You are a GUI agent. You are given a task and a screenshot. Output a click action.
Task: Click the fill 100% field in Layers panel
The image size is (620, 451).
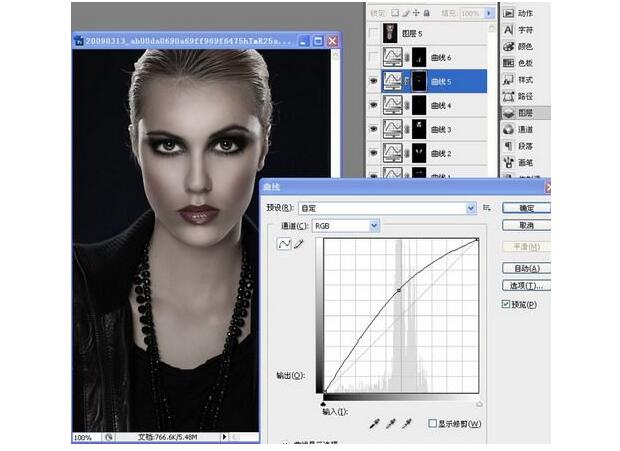(x=471, y=13)
